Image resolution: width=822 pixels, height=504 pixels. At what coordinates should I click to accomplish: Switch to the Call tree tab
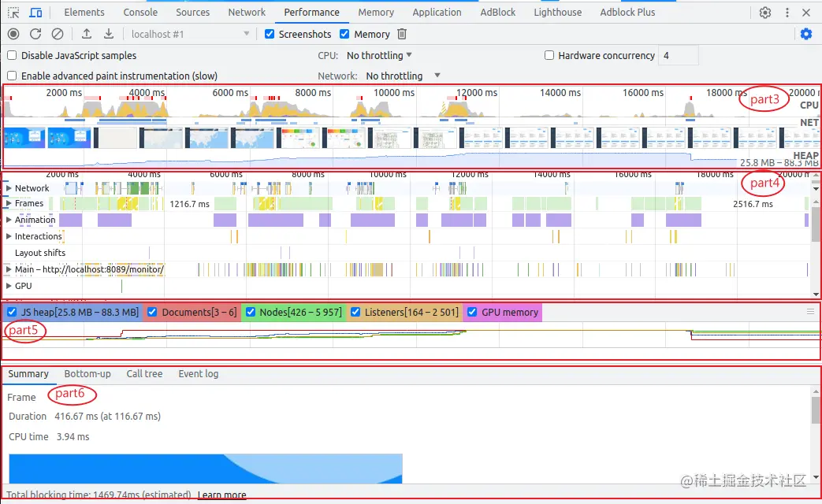[144, 374]
